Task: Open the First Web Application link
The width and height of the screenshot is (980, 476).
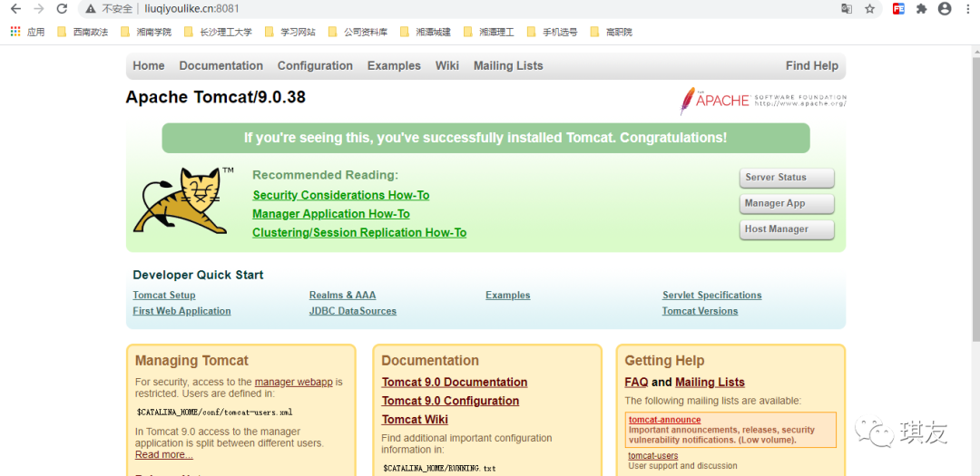Action: 181,311
